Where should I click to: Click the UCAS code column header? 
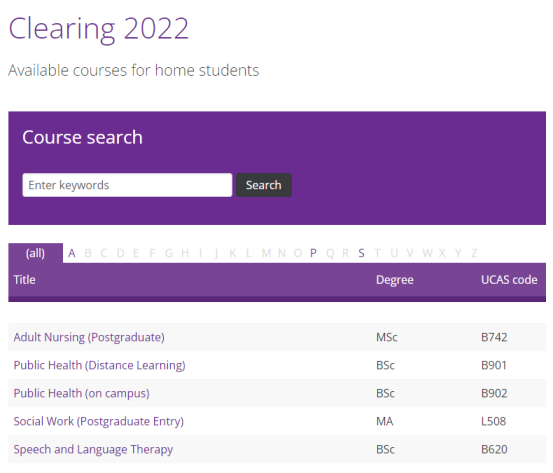coord(509,280)
